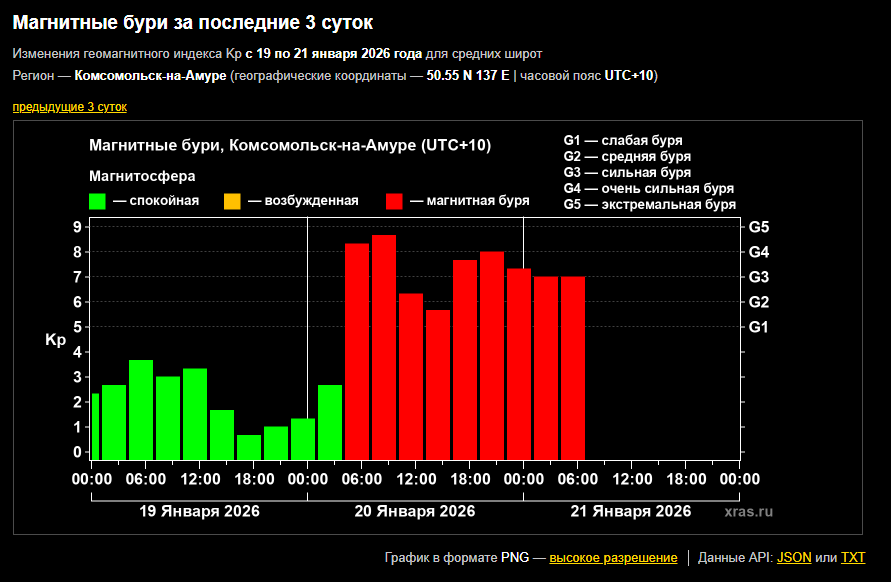
Task: Open the TXT API data link
Action: point(853,557)
